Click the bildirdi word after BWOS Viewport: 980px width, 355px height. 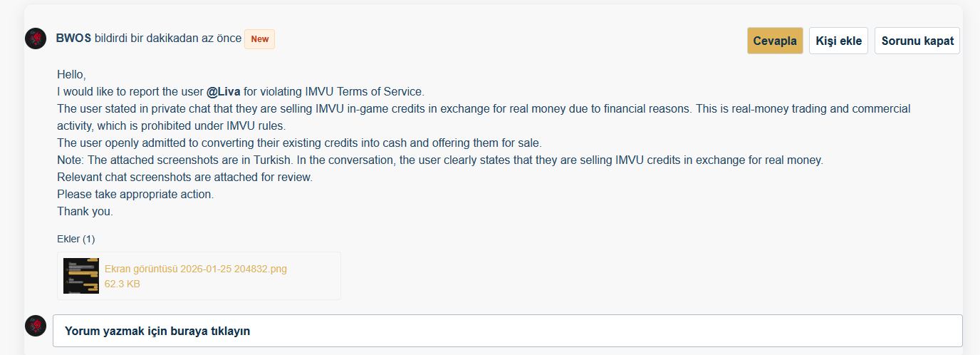(x=110, y=39)
